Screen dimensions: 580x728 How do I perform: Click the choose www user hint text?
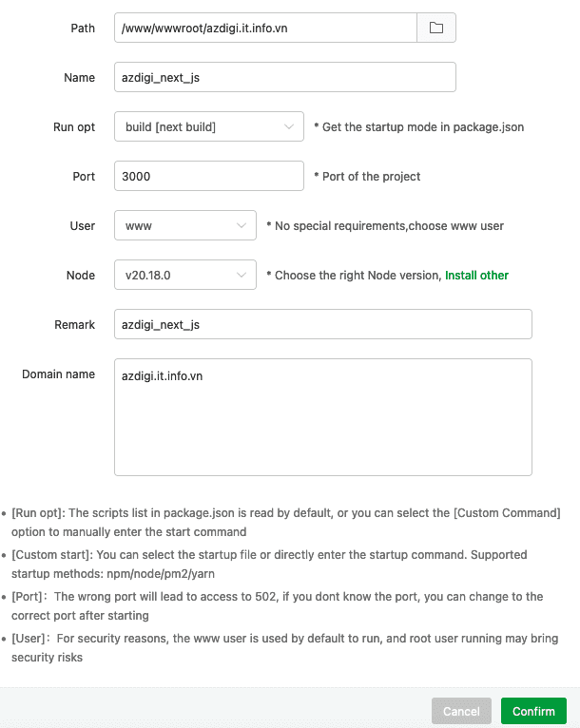(384, 226)
